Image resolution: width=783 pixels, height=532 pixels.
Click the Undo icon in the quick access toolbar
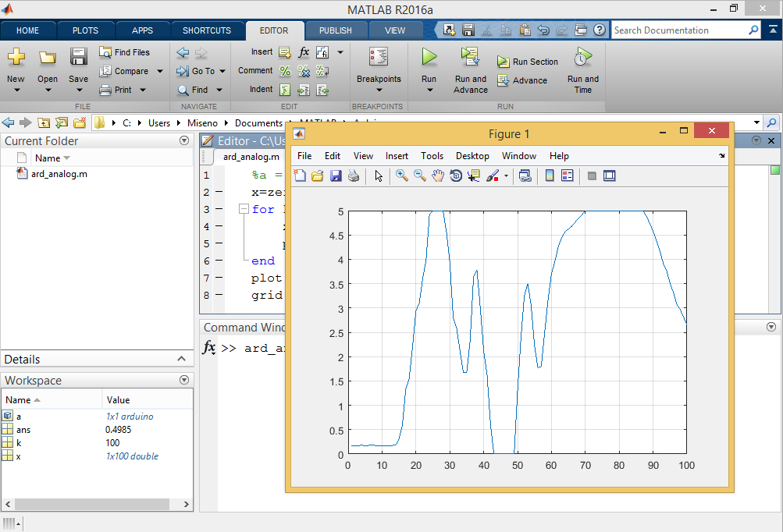543,30
